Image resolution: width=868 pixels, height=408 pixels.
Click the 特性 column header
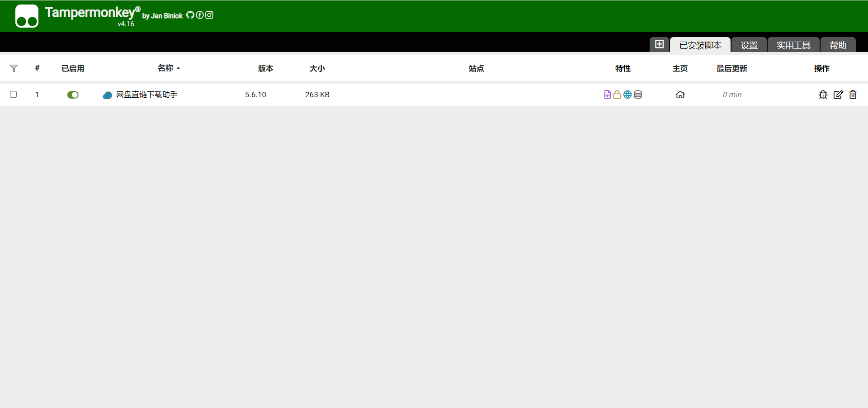click(x=623, y=68)
